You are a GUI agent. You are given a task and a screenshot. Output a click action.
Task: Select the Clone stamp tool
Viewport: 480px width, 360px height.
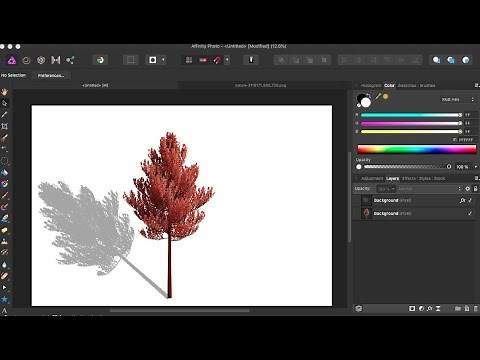tap(4, 241)
